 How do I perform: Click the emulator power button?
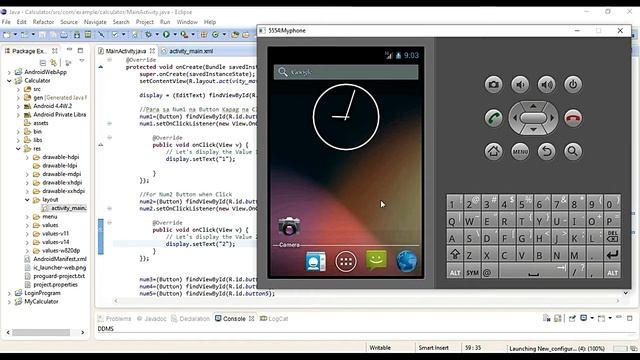coord(573,84)
